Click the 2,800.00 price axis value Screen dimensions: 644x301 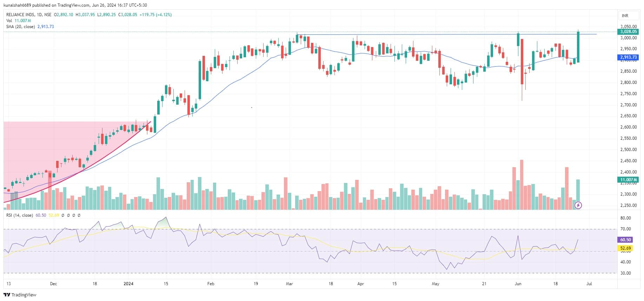pos(628,83)
